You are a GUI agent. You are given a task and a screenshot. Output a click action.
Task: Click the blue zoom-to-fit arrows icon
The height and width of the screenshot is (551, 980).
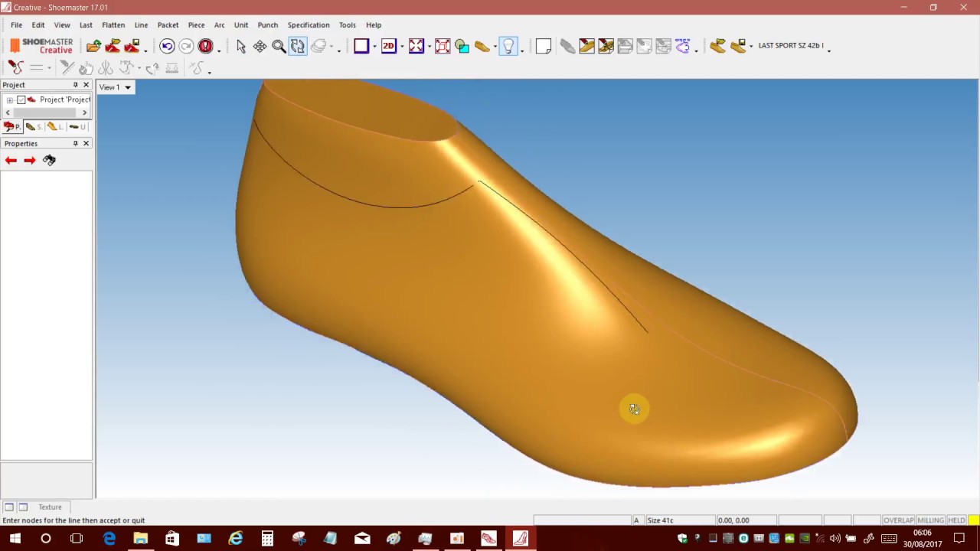pyautogui.click(x=416, y=46)
